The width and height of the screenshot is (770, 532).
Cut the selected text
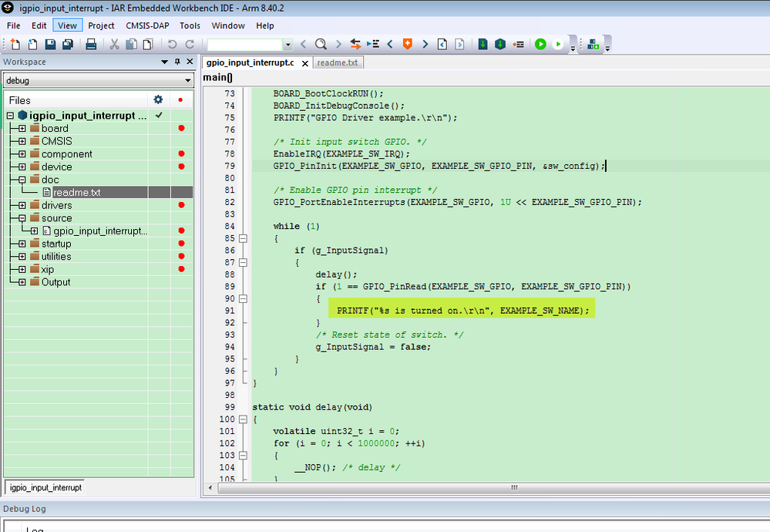click(115, 44)
